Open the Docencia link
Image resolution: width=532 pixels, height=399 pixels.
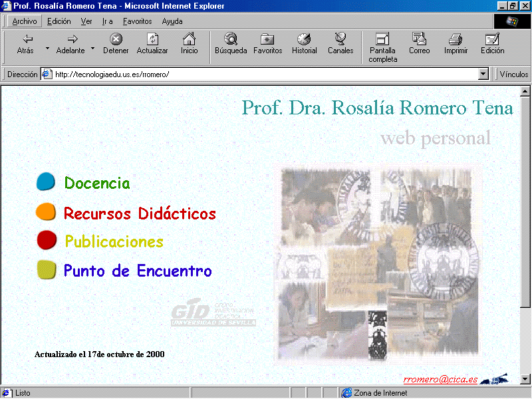coord(97,183)
